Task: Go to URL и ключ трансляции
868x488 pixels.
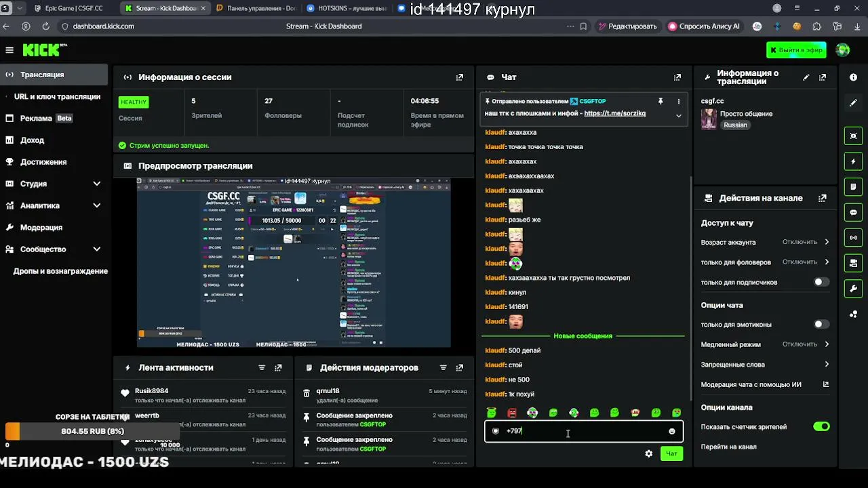Action: 57,96
